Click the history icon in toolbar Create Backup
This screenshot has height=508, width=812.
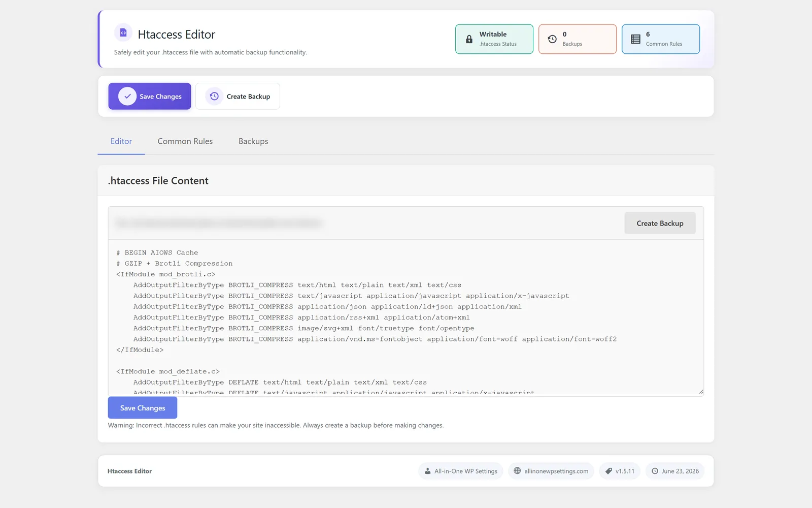(214, 96)
